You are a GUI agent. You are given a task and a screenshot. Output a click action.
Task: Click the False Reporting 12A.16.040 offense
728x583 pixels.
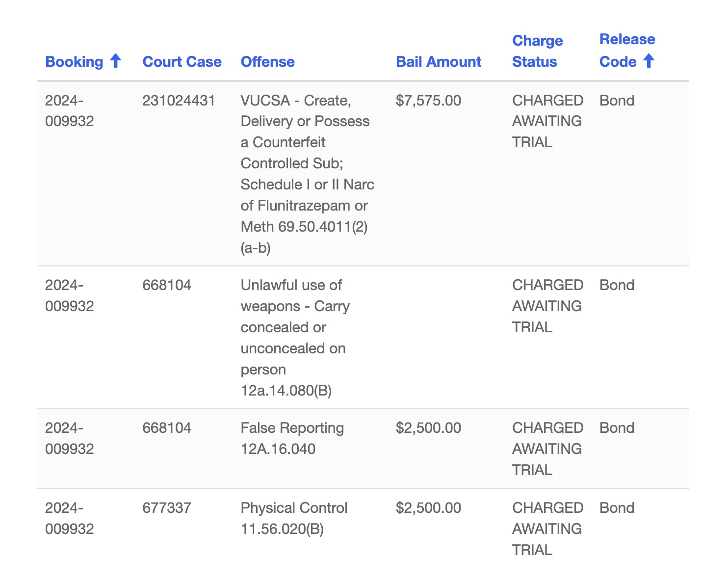tap(292, 438)
